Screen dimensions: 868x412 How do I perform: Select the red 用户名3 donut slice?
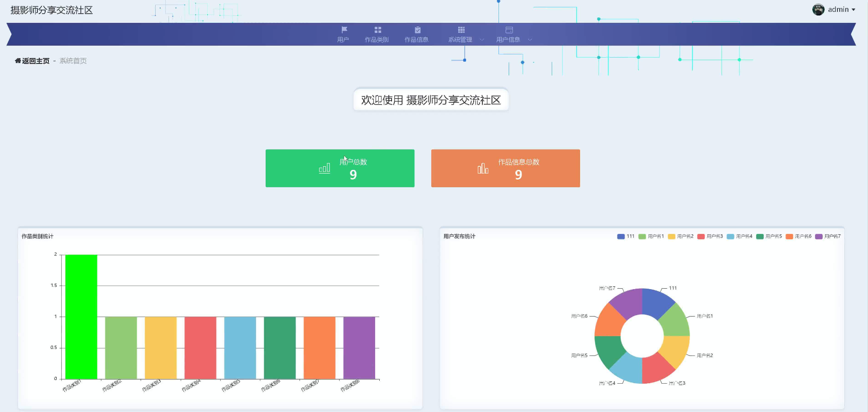[656, 369]
